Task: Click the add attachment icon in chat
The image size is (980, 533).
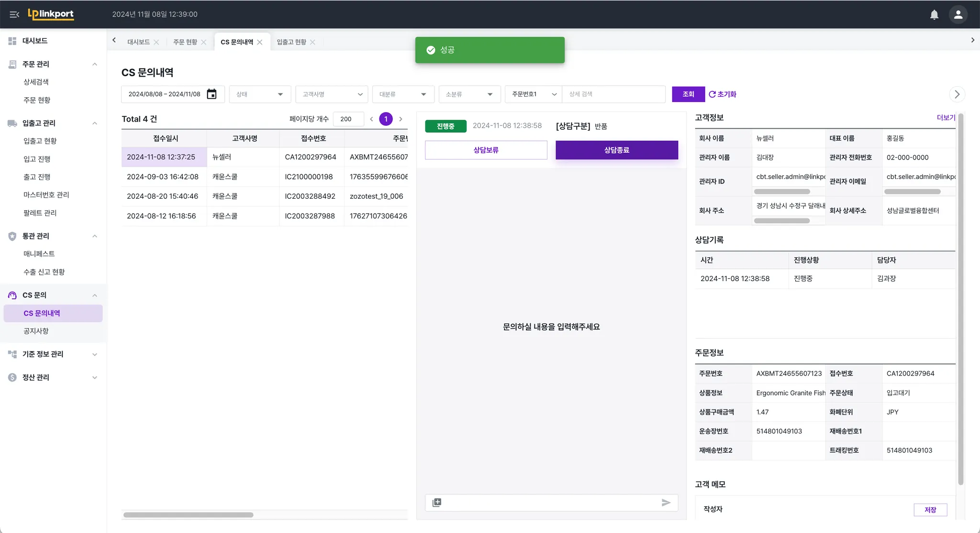Action: tap(437, 502)
